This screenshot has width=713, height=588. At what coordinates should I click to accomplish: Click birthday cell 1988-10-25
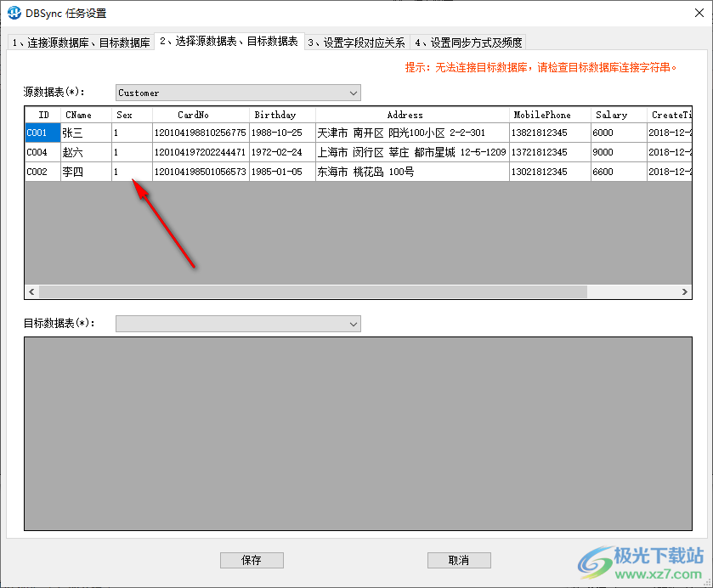282,133
